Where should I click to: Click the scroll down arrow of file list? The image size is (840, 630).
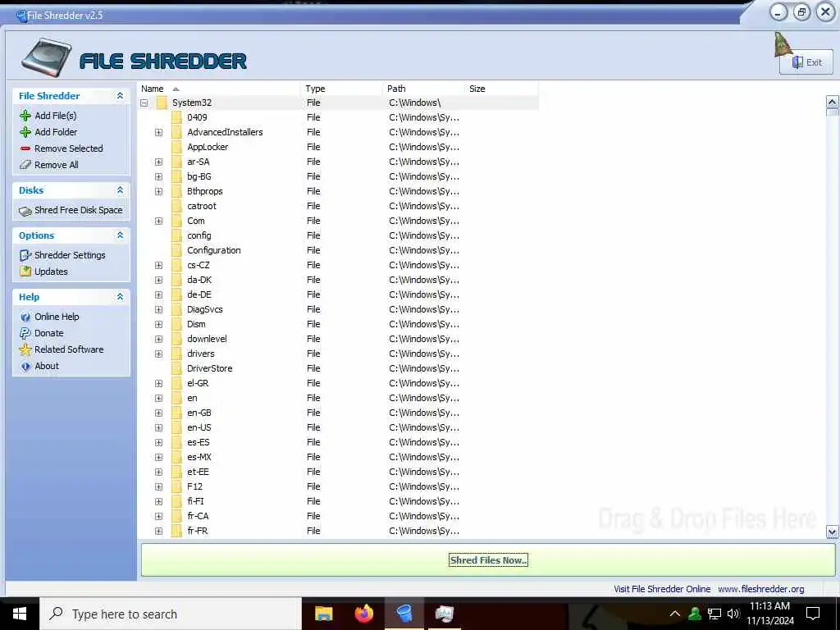[832, 532]
